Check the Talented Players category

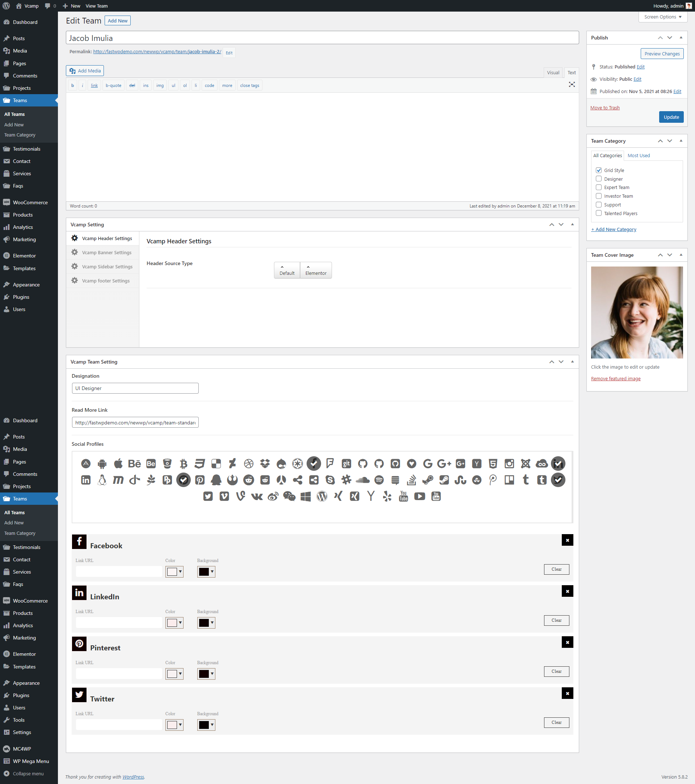click(x=599, y=213)
